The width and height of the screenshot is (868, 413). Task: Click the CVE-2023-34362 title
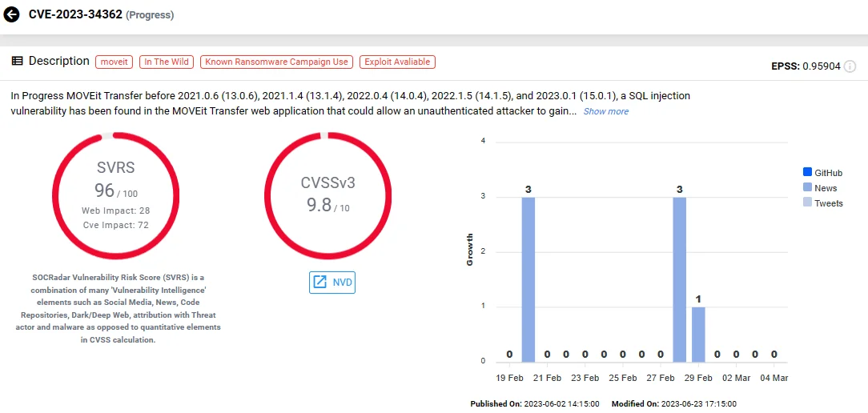pos(75,15)
